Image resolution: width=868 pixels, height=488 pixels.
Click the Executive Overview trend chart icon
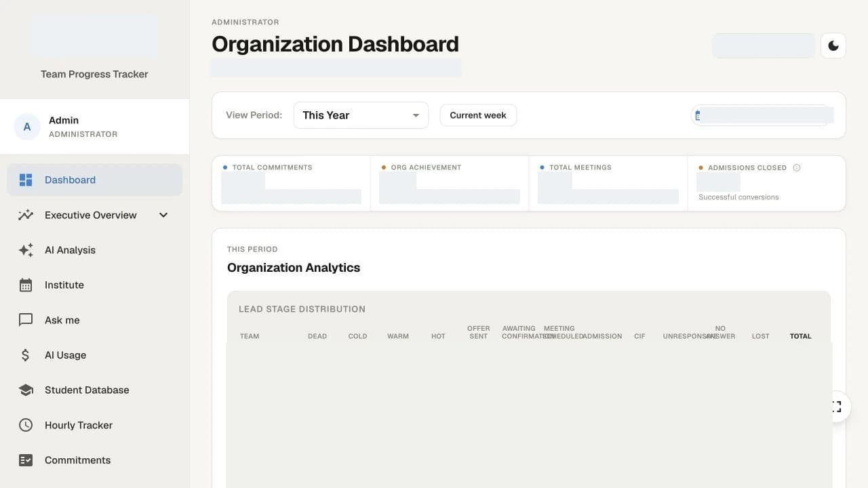[x=26, y=215]
